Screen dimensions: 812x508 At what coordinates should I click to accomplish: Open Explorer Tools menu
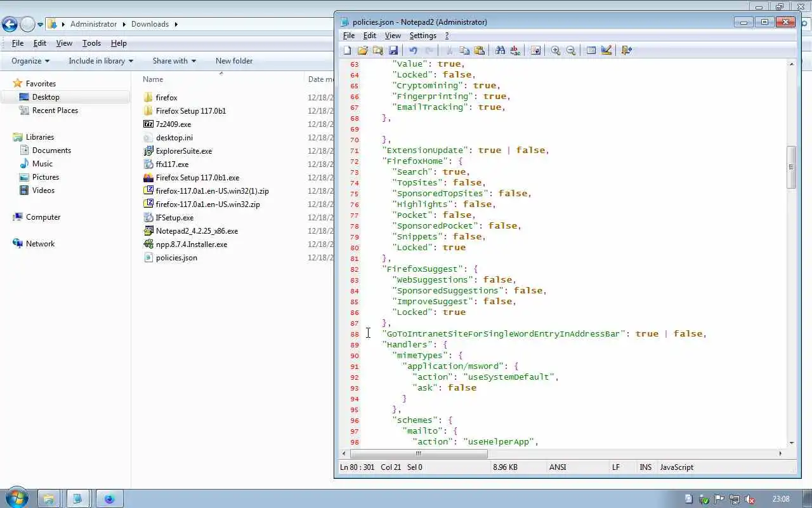[x=91, y=43]
